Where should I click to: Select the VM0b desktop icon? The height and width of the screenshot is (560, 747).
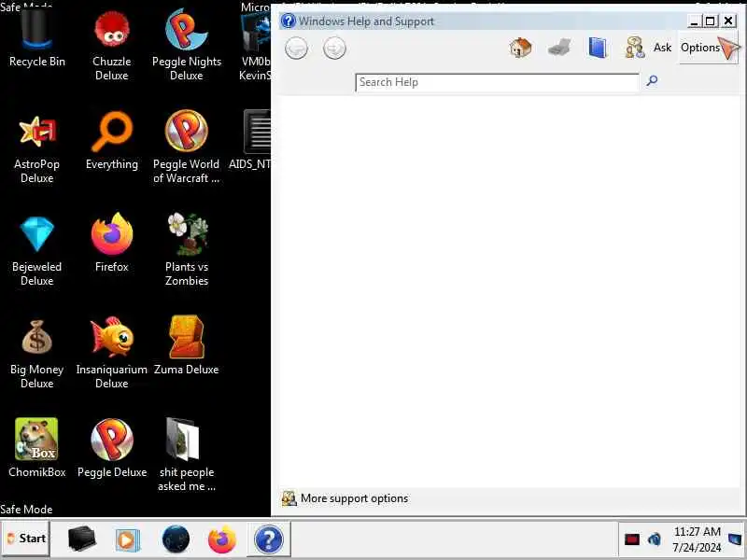(x=255, y=44)
